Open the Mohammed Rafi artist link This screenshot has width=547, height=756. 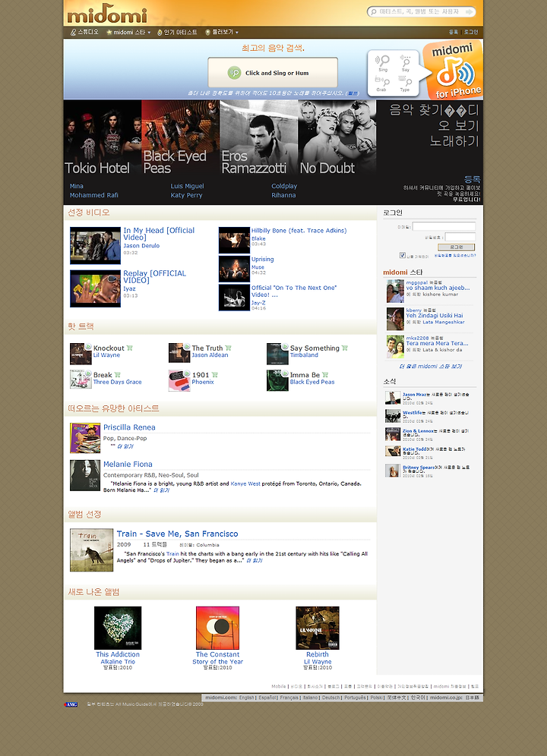coord(93,195)
